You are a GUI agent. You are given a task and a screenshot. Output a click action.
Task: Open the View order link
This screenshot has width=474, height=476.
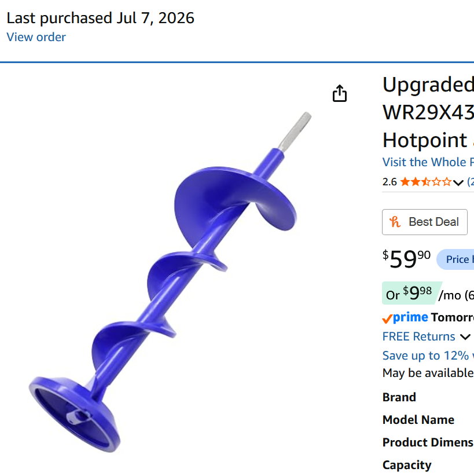pos(36,37)
